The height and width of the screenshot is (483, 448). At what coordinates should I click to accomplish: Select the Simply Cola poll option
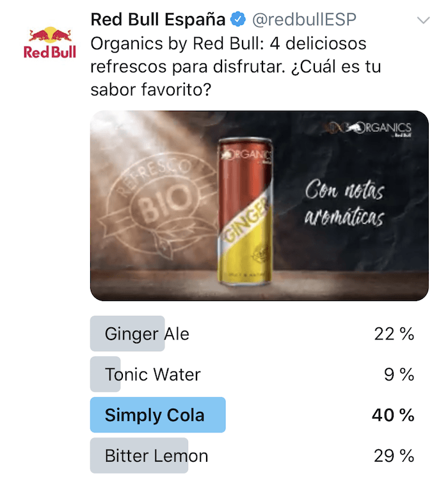coord(252,415)
